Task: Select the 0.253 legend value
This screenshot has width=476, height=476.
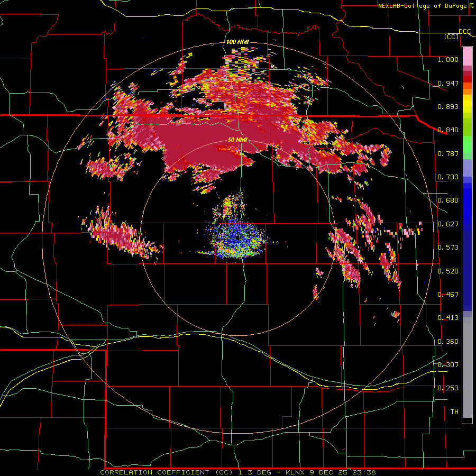Action: coord(448,388)
